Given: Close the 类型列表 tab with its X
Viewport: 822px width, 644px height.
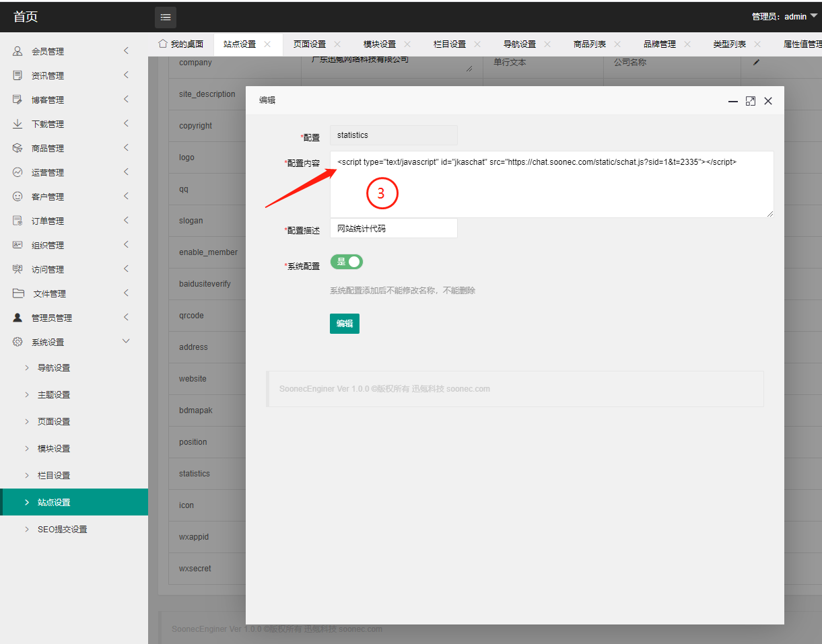Looking at the screenshot, I should [x=757, y=44].
